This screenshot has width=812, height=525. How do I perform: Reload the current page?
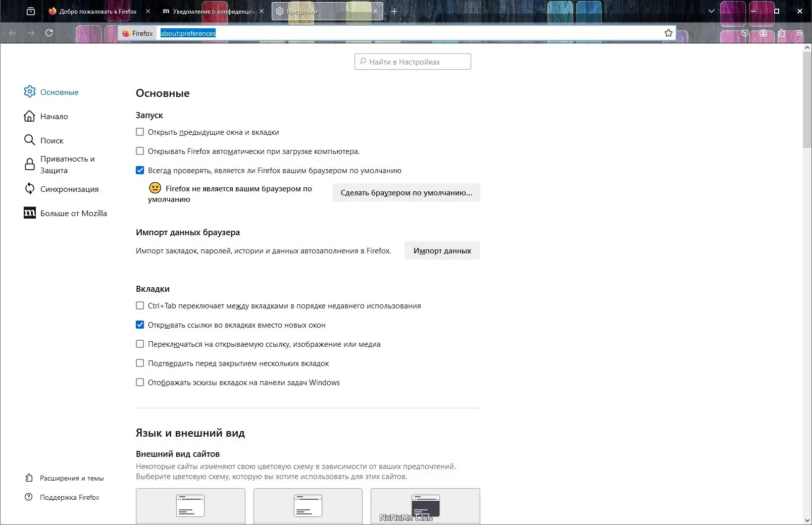pyautogui.click(x=49, y=33)
